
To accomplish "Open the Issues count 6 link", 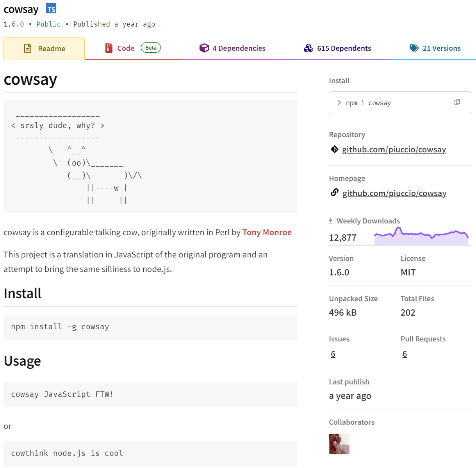I will click(x=333, y=354).
